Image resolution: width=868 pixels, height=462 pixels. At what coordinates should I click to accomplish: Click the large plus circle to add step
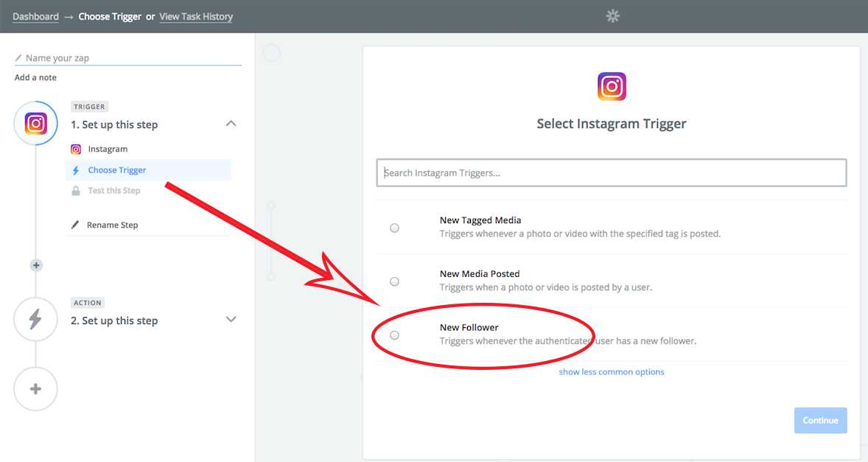36,389
